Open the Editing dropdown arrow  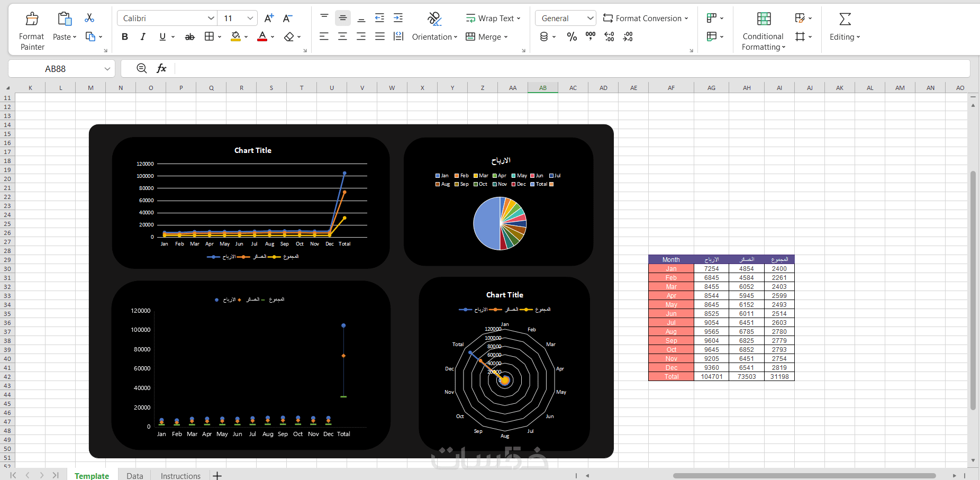(858, 37)
